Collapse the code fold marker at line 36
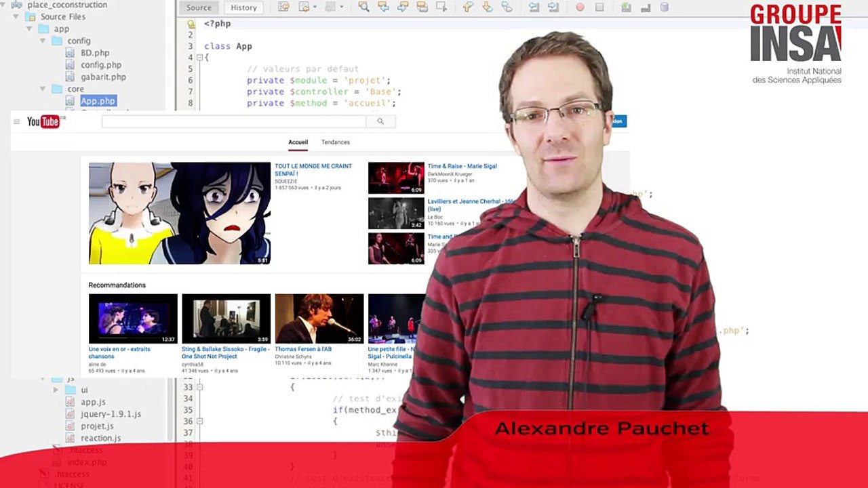The width and height of the screenshot is (868, 488). 199,421
